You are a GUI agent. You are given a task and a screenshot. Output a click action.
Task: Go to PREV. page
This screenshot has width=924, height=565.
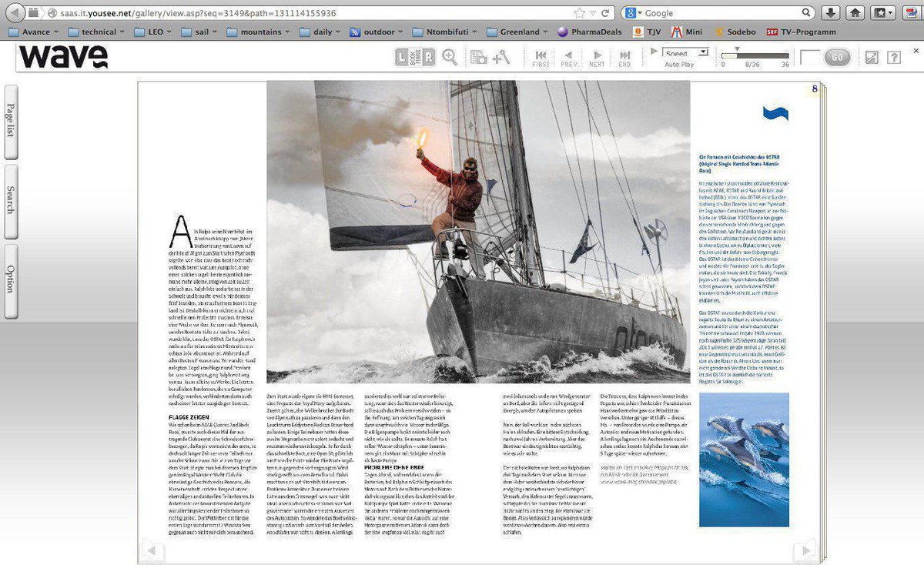coord(569,59)
